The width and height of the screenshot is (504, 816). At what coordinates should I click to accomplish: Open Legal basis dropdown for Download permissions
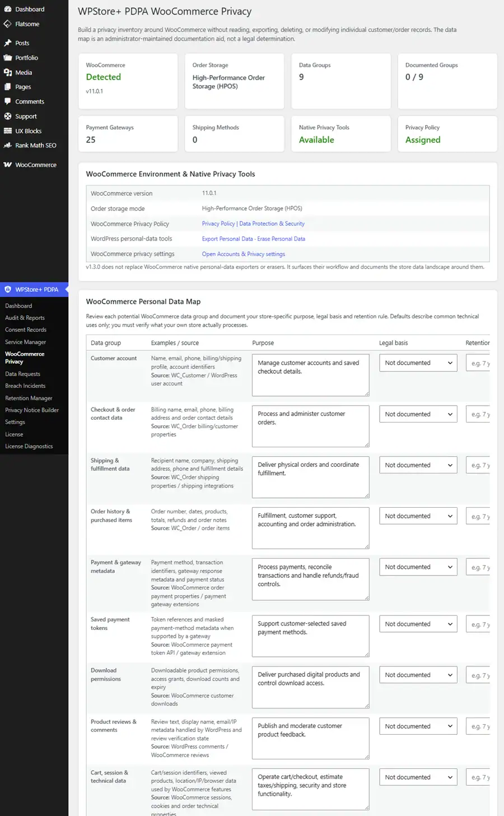(419, 675)
